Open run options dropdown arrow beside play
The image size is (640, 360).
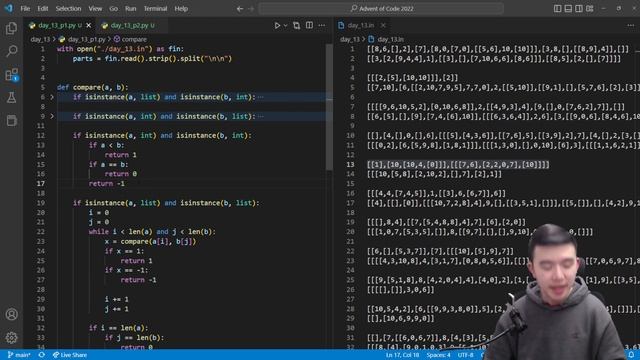(285, 25)
